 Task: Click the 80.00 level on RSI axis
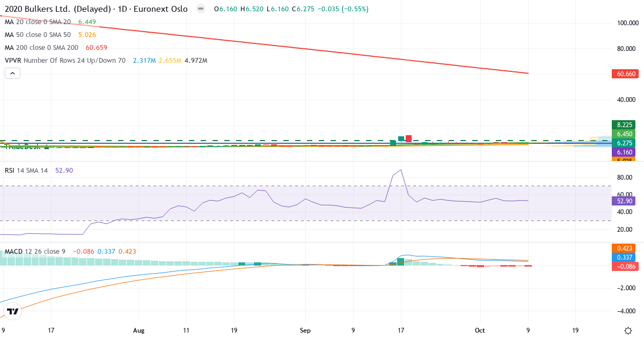click(625, 177)
